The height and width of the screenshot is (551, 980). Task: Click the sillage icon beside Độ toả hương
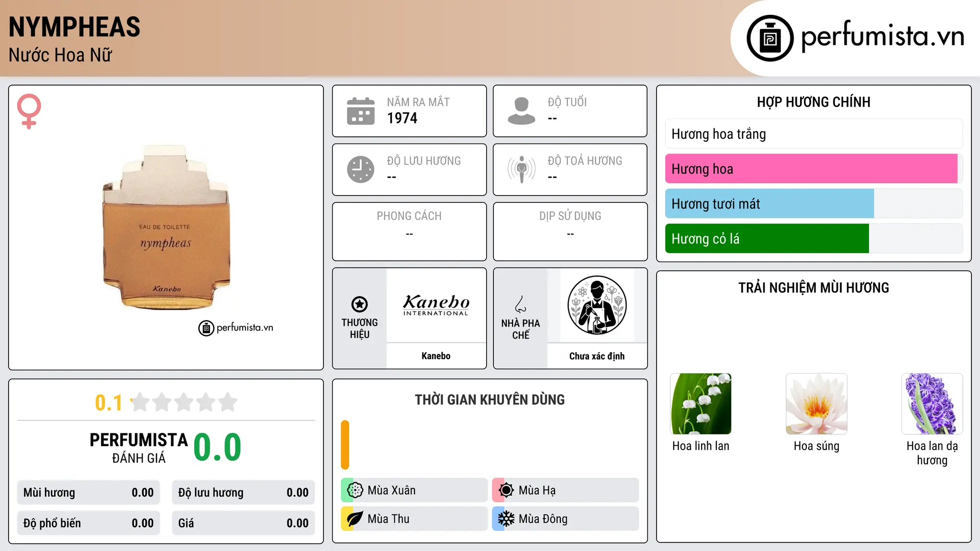[x=521, y=169]
